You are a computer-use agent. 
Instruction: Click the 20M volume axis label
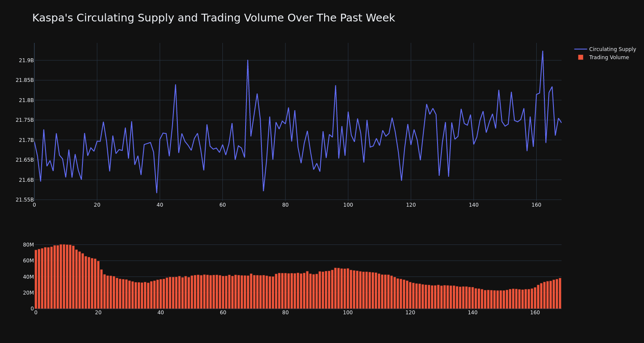coord(28,293)
